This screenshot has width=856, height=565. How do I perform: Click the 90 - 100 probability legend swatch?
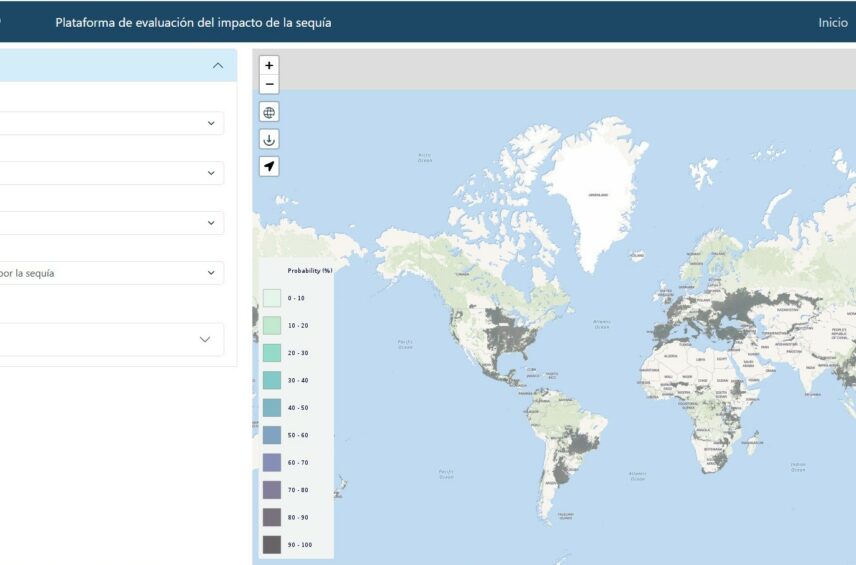pos(272,545)
